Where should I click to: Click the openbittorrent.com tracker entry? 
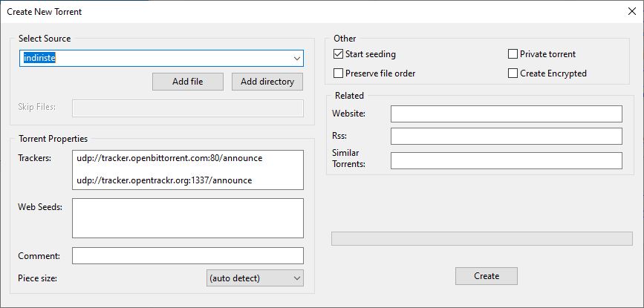tap(169, 158)
